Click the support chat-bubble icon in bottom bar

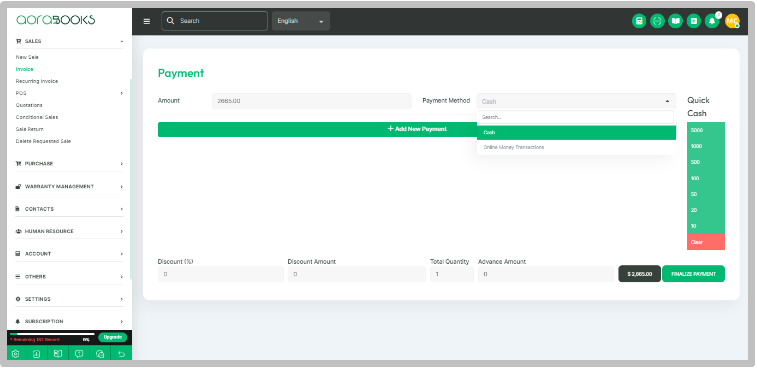[x=79, y=354]
